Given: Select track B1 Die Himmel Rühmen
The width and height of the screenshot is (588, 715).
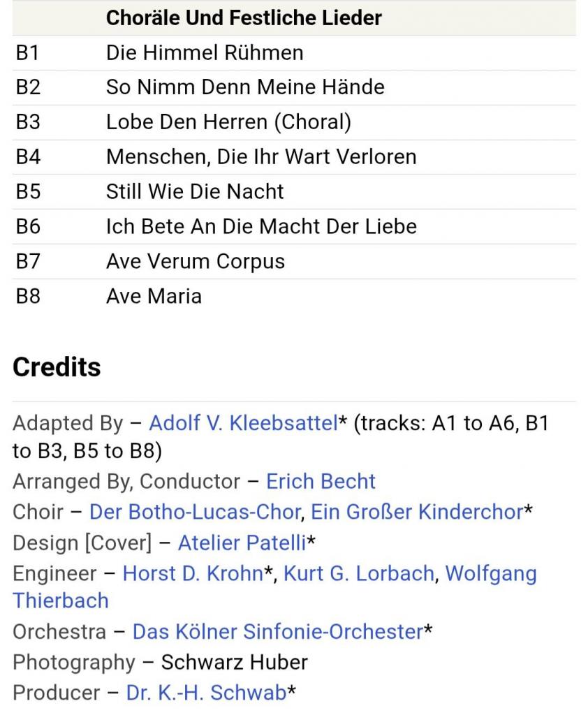Looking at the screenshot, I should pyautogui.click(x=205, y=53).
